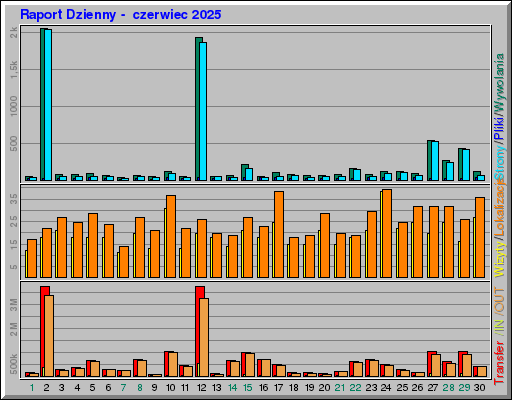The height and width of the screenshot is (400, 512).
Task: Click day label 27 on the x-axis
Action: point(432,388)
